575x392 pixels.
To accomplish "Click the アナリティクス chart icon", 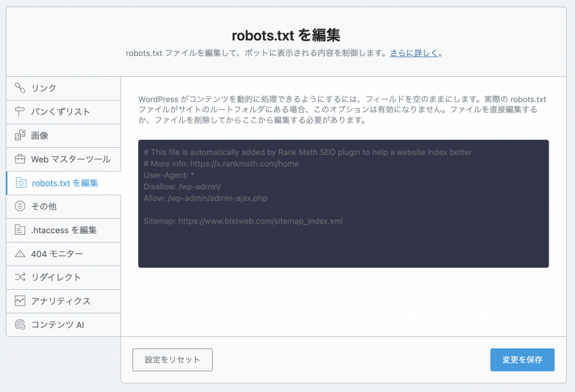I will pos(20,301).
